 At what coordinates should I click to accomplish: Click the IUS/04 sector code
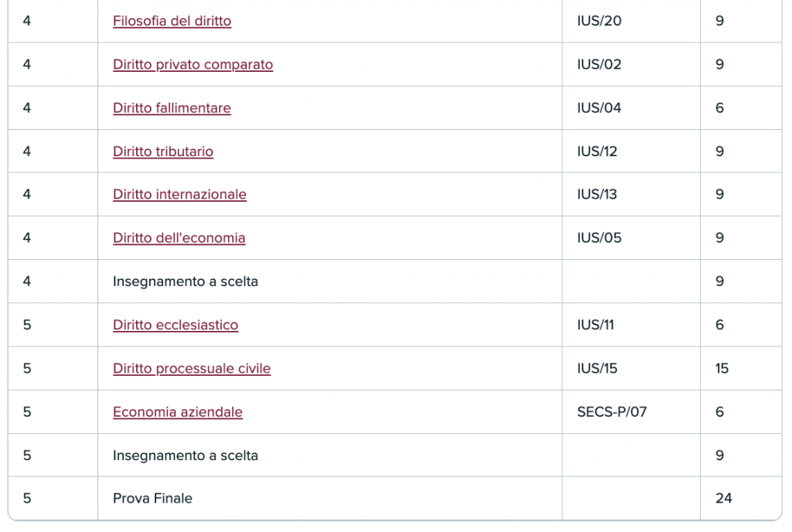(x=599, y=108)
